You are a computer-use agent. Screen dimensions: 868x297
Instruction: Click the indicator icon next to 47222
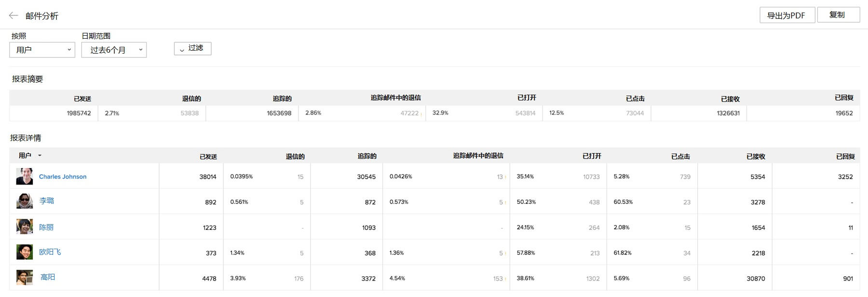[x=421, y=114]
